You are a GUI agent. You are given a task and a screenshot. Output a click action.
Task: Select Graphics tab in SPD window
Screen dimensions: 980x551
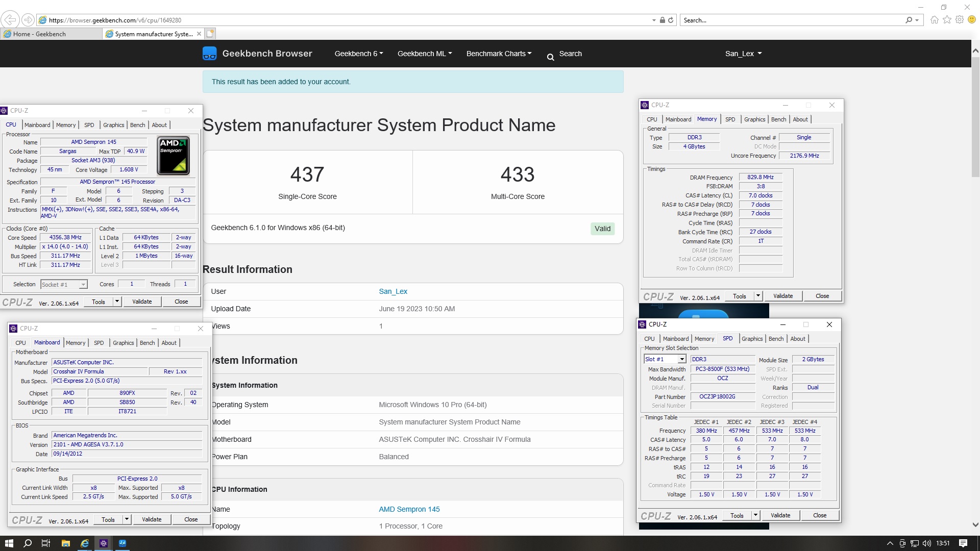[x=752, y=339]
